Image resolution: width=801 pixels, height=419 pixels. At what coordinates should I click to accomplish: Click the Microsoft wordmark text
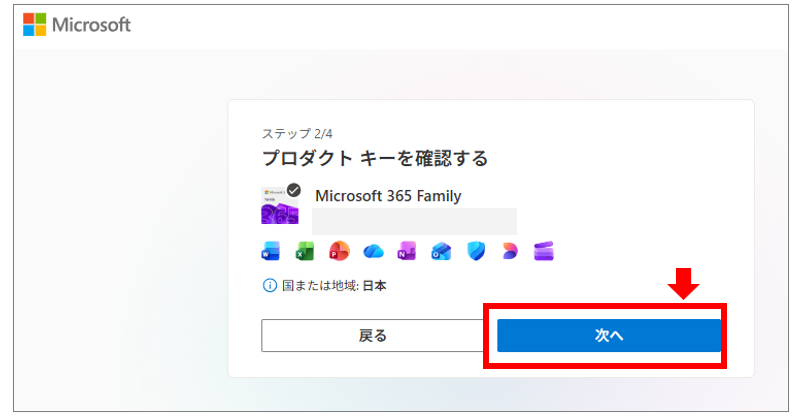tap(91, 25)
